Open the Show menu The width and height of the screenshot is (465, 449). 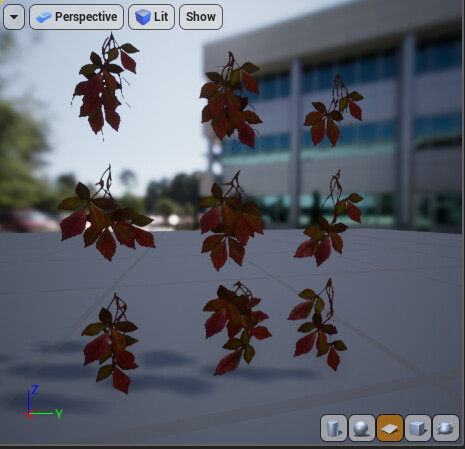[x=201, y=17]
